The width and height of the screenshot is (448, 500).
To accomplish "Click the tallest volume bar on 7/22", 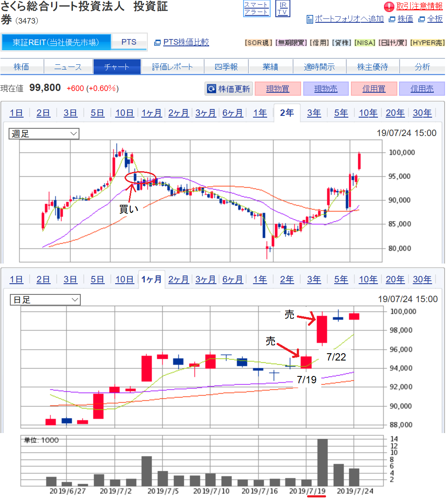I will point(322,463).
